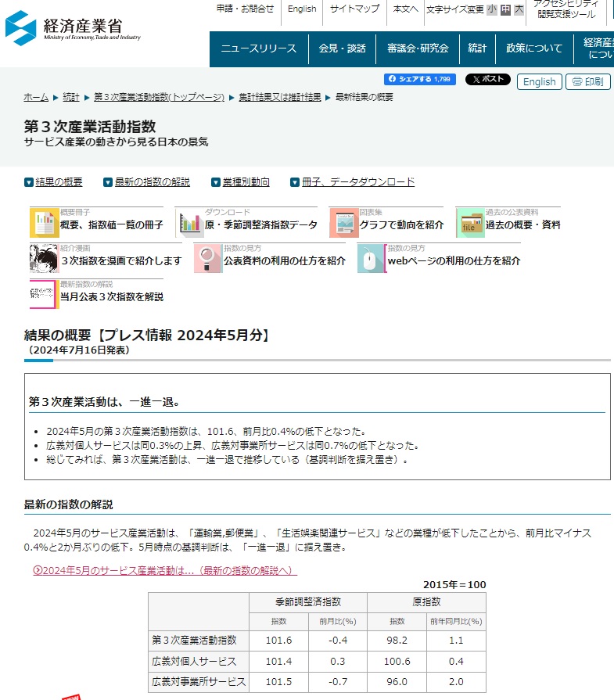This screenshot has width=614, height=700.
Task: Go to ホーム in the breadcrumb
Action: 36,97
